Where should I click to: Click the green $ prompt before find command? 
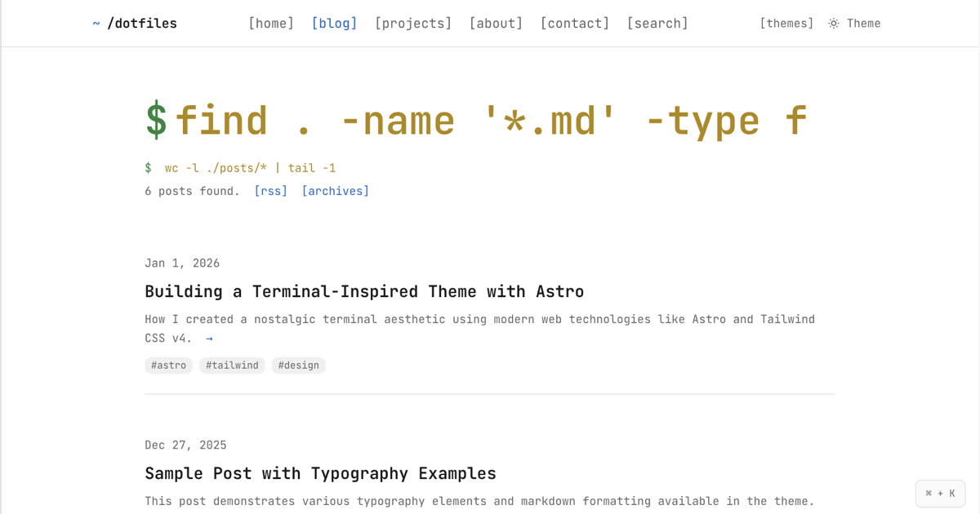pyautogui.click(x=154, y=119)
